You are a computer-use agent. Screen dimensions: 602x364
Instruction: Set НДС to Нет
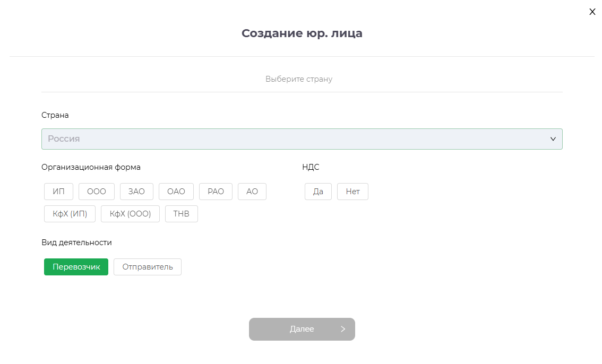point(352,192)
